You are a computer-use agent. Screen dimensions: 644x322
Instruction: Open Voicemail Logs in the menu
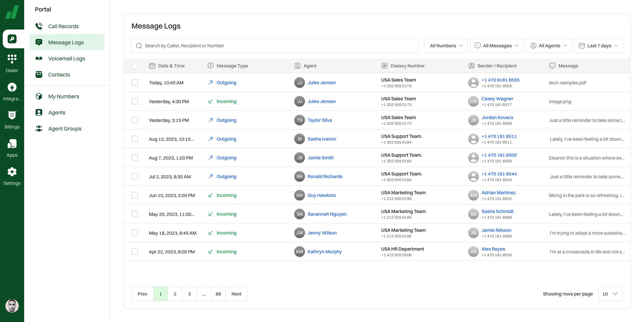[67, 59]
